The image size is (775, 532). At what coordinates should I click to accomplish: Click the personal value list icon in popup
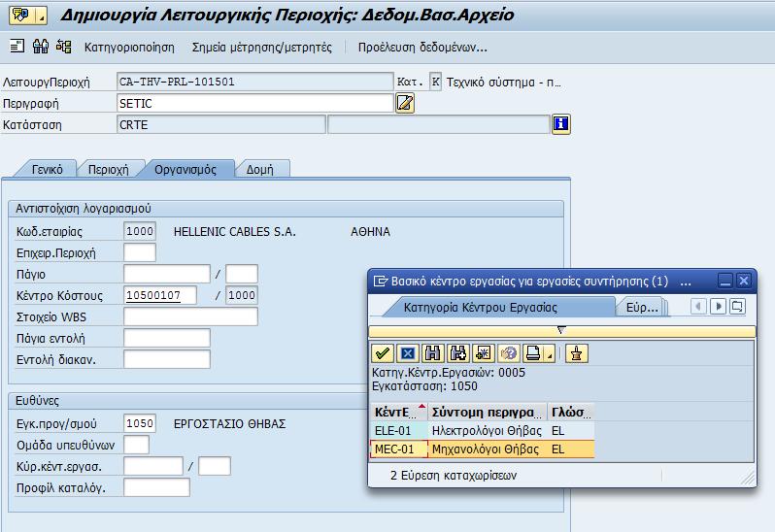(509, 353)
